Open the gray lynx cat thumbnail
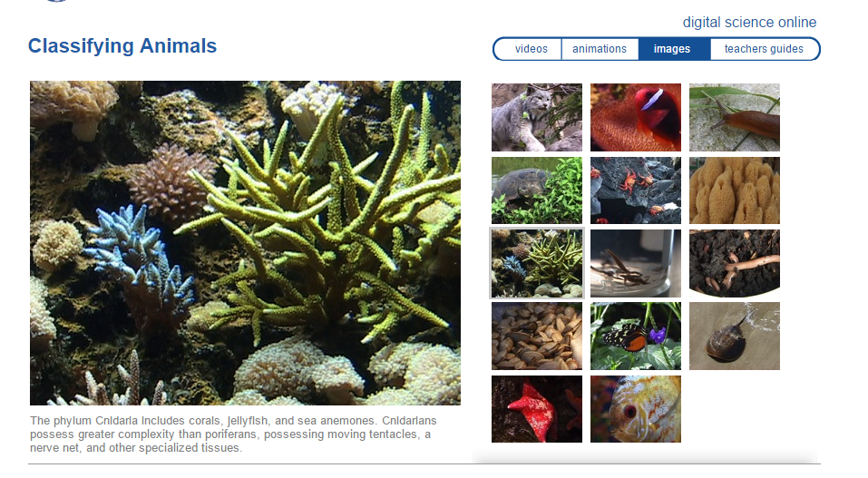Screen dimensions: 868x478 point(536,117)
